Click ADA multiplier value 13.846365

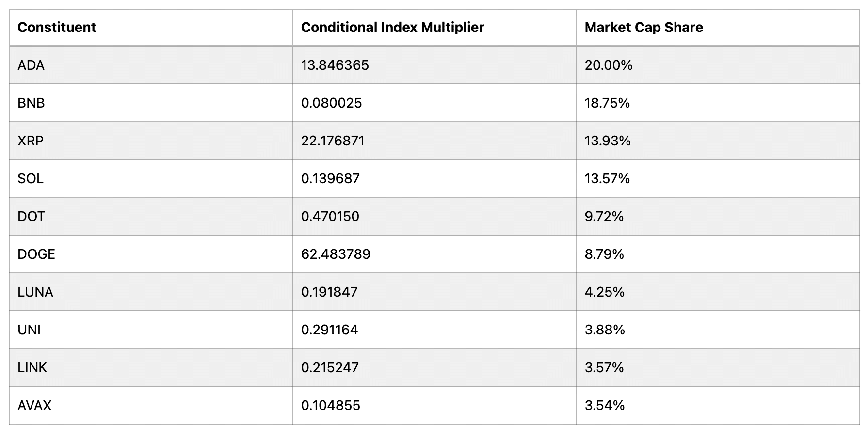tap(335, 65)
